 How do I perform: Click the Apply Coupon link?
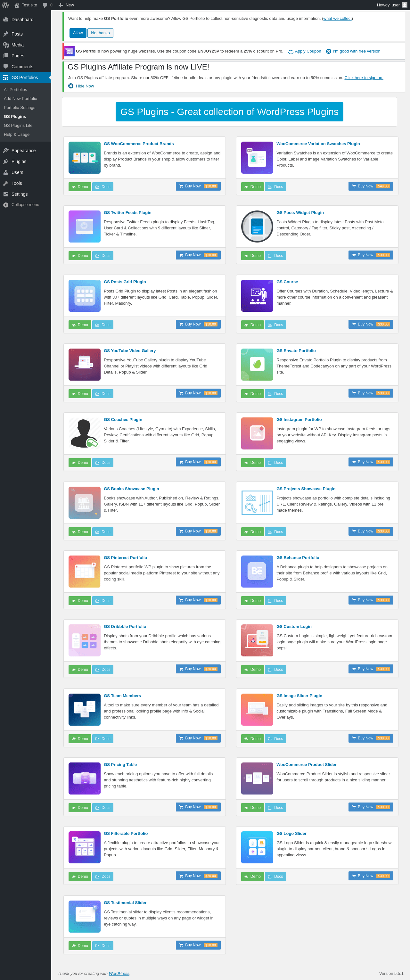point(308,51)
